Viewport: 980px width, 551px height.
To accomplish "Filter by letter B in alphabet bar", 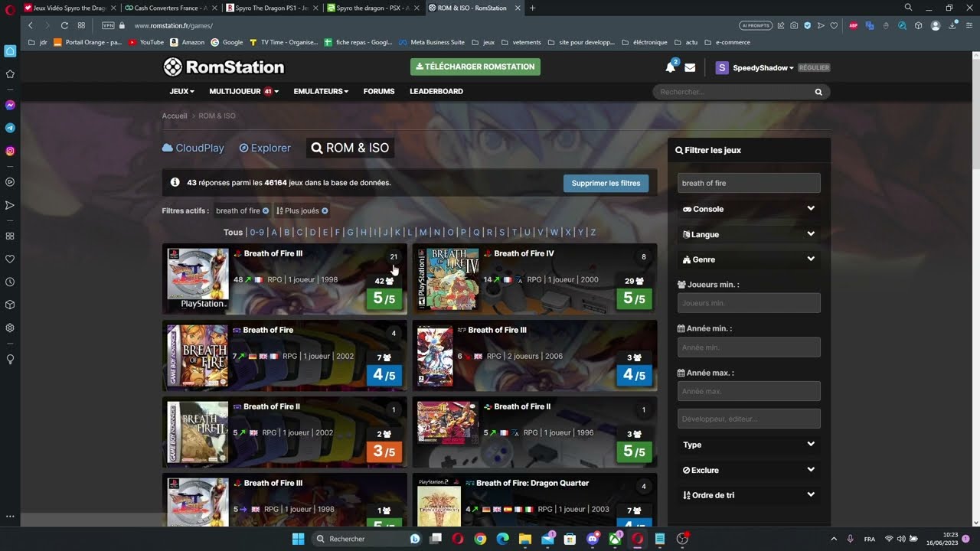I will tap(287, 232).
